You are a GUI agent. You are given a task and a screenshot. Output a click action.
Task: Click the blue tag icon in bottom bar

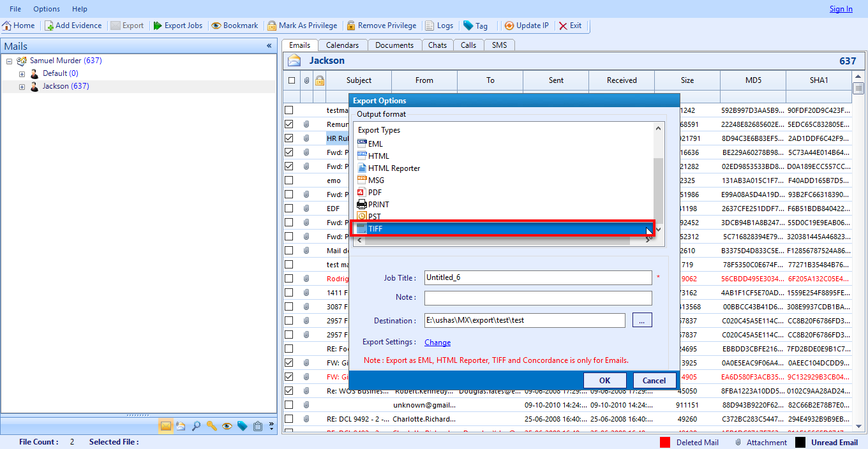(x=243, y=426)
